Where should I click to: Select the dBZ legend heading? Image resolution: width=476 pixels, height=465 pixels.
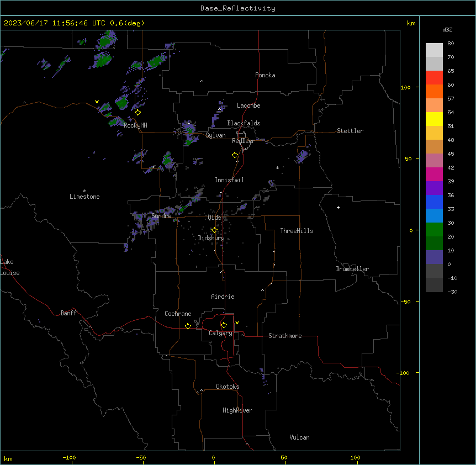(447, 30)
